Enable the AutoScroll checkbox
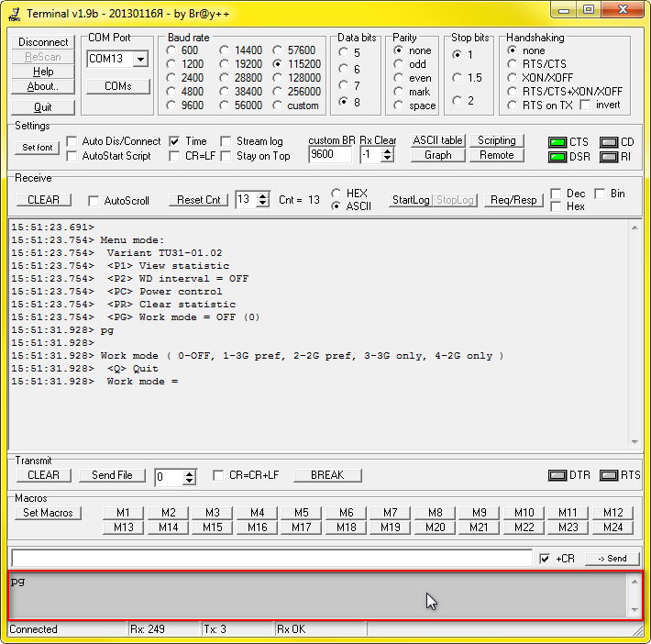 pos(94,201)
